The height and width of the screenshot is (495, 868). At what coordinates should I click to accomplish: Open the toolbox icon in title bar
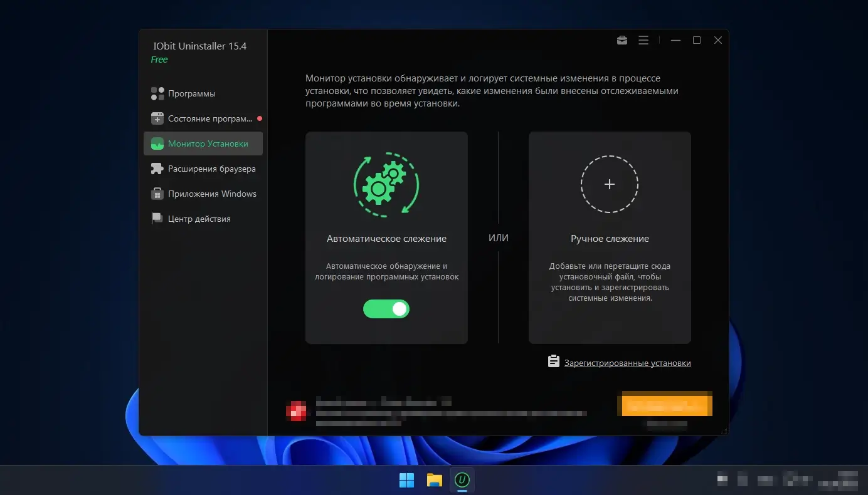pyautogui.click(x=622, y=40)
